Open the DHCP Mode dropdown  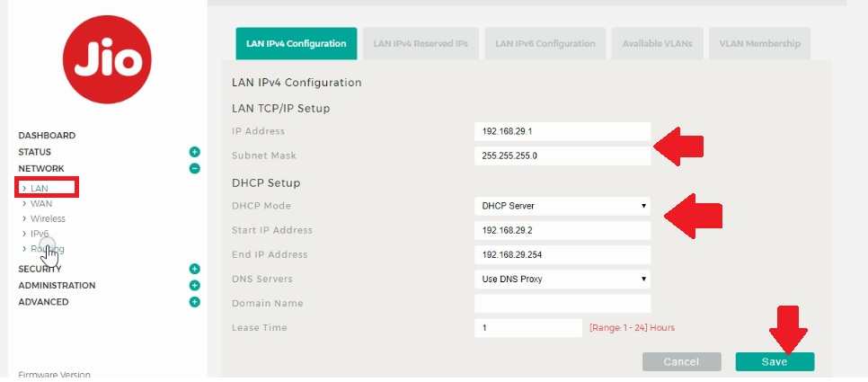(562, 206)
